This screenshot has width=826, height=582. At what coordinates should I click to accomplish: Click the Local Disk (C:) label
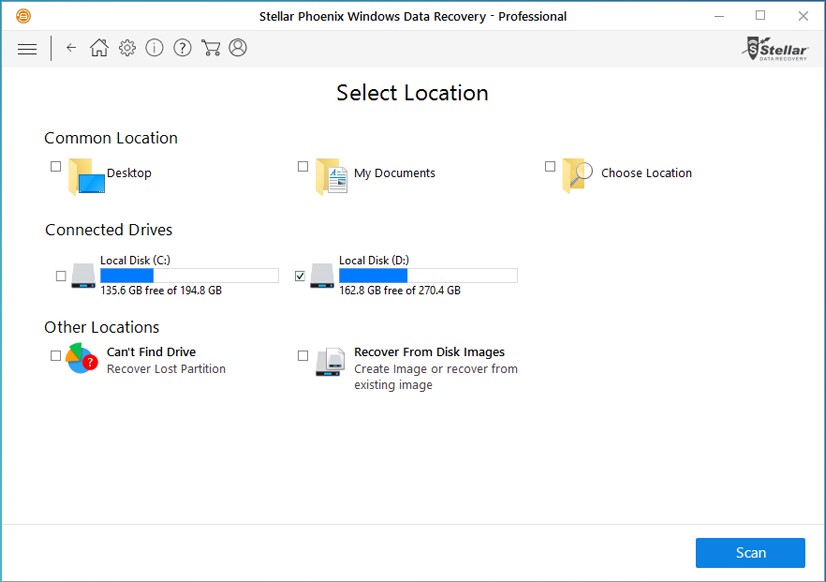click(x=135, y=260)
